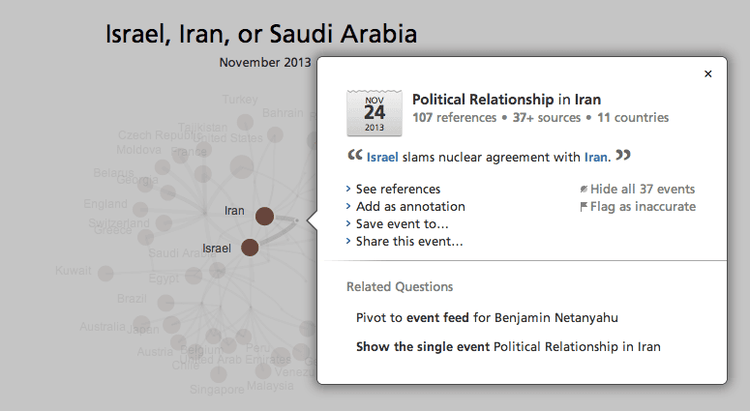Select the Israel node circle

click(x=250, y=247)
